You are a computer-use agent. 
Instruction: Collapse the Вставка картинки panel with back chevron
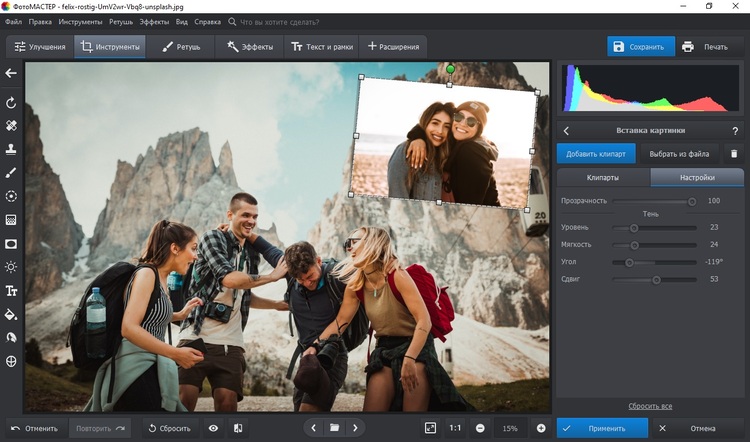tap(567, 131)
